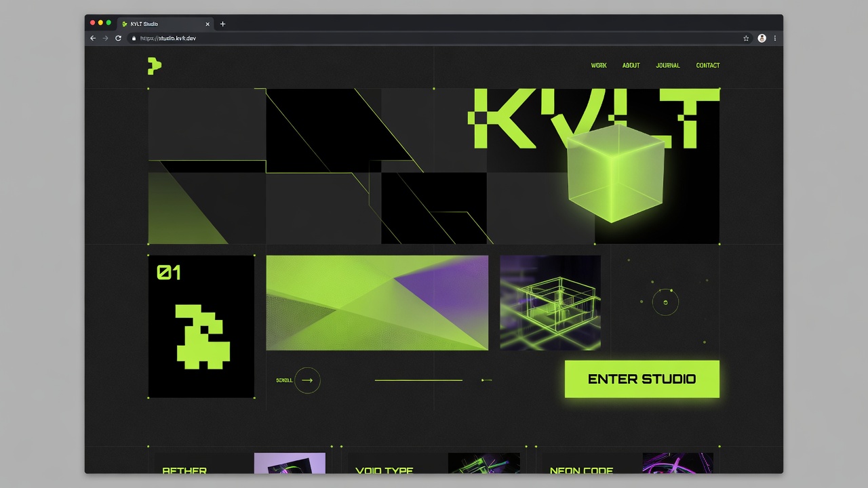Open the NEON CODE card preview image
The image size is (868, 488).
[x=677, y=463]
